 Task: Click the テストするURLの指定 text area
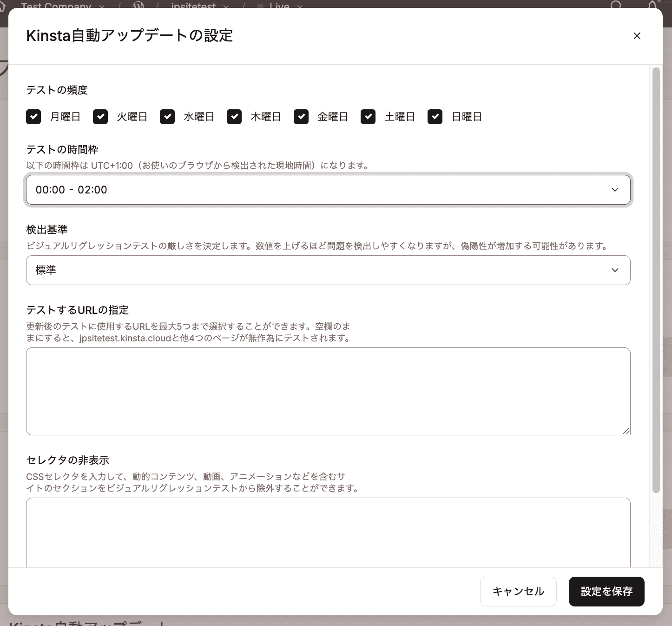tap(328, 392)
